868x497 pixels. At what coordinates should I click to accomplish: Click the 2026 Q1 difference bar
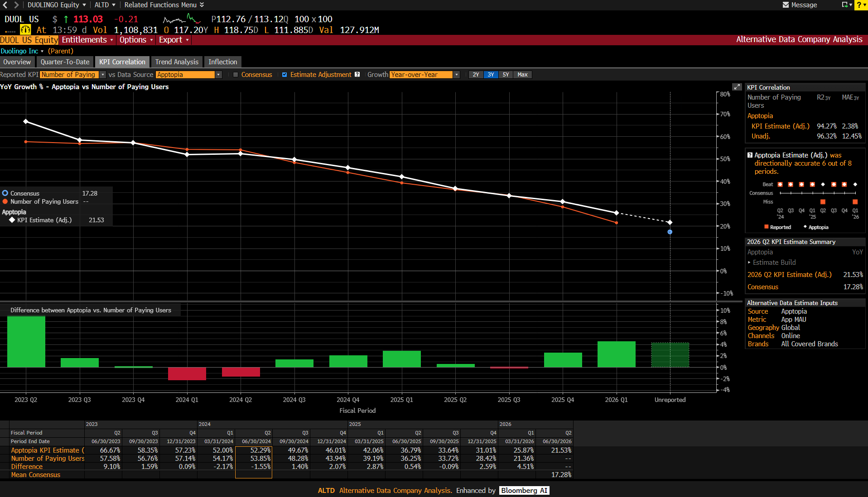[x=617, y=354]
